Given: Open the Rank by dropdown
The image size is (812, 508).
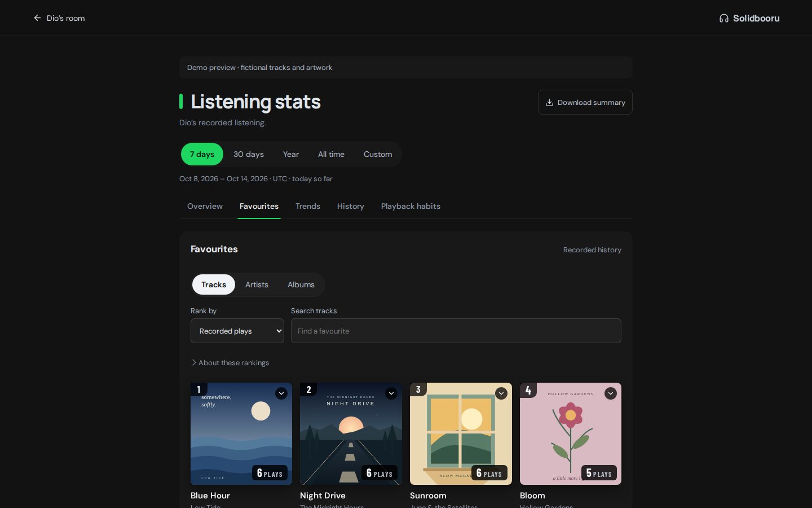Looking at the screenshot, I should pos(237,331).
